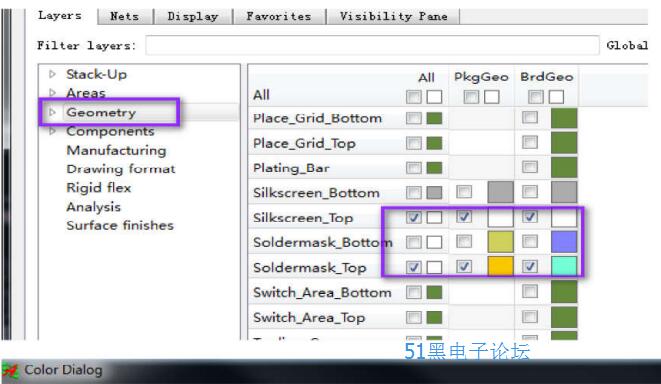Click Plating_Bar All-column green swatch
The height and width of the screenshot is (384, 661).
(434, 167)
